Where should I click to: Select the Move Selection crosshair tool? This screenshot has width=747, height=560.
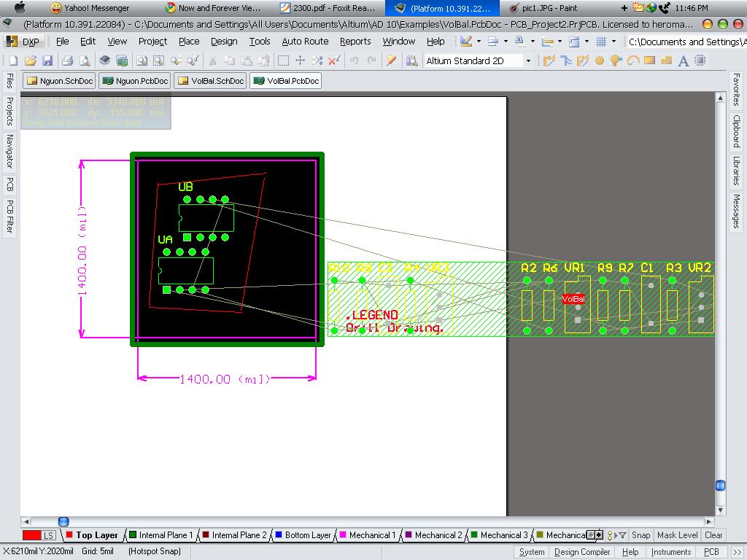(300, 61)
